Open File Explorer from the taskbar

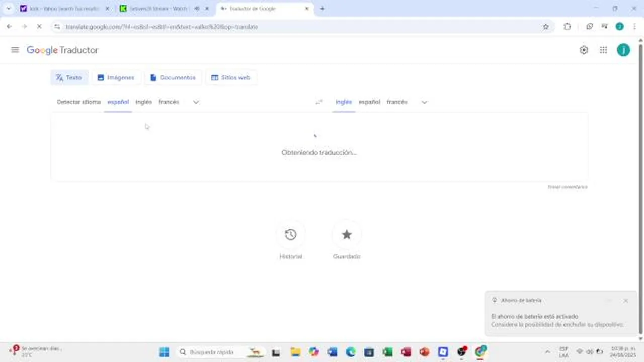click(x=295, y=352)
